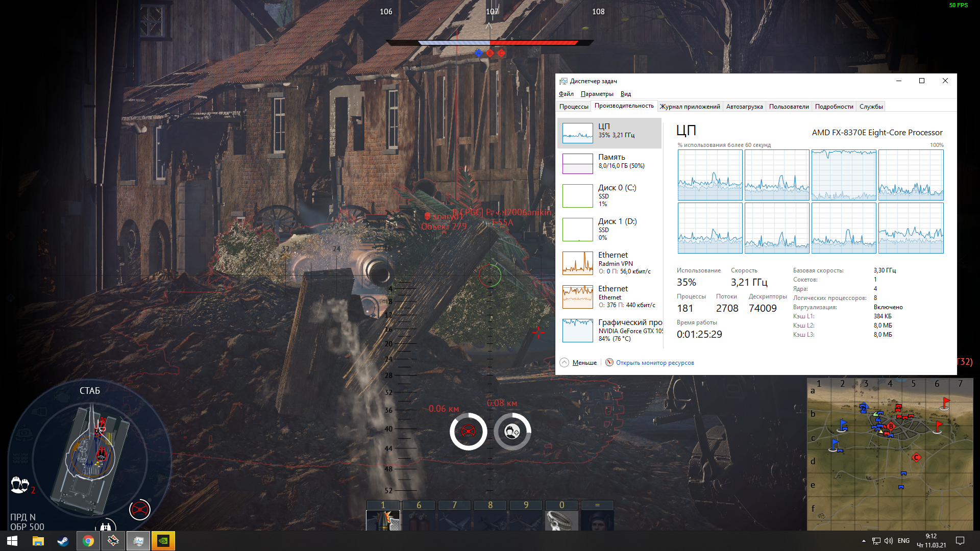Screen dimensions: 980x551
Task: Close the Task Manager window
Action: [945, 81]
